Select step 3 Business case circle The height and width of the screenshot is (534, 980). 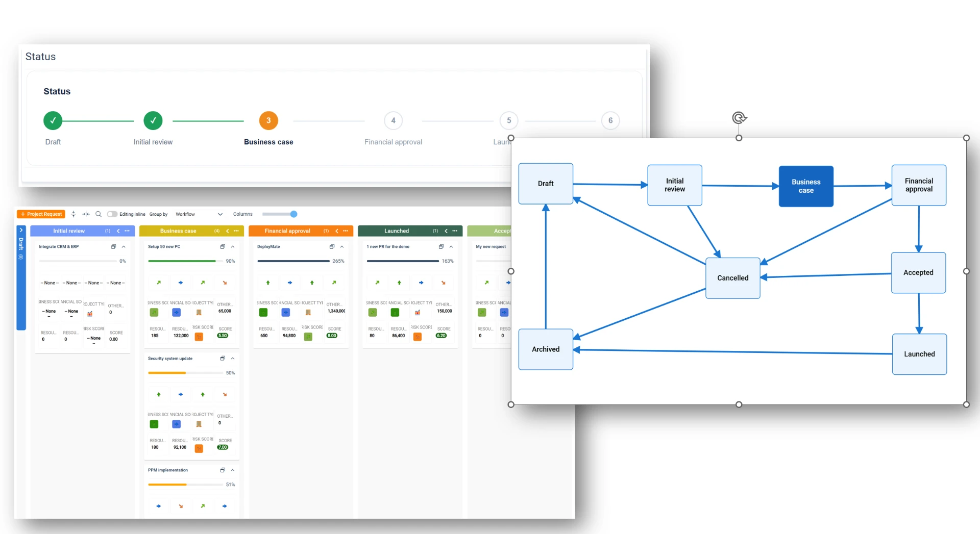click(268, 120)
